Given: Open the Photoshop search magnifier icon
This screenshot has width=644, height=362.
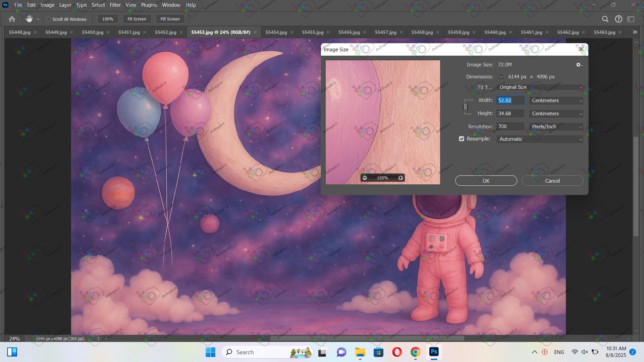Looking at the screenshot, I should pyautogui.click(x=605, y=19).
